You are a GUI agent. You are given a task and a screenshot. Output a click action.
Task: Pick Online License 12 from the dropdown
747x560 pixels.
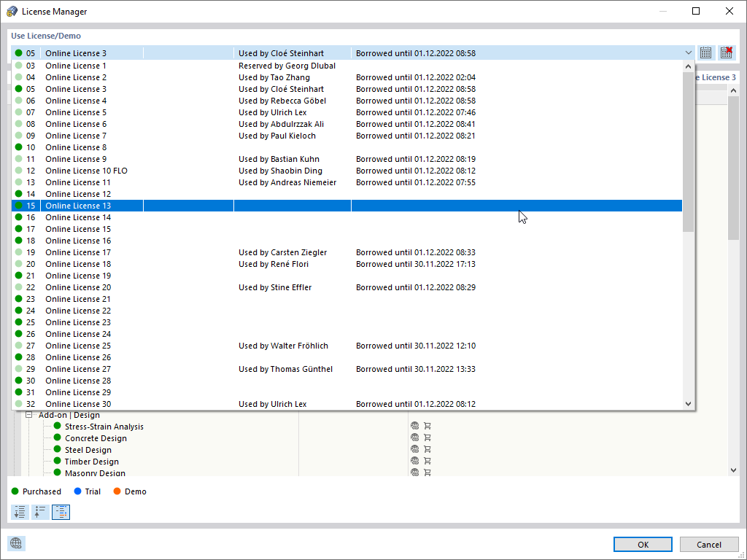[347, 194]
